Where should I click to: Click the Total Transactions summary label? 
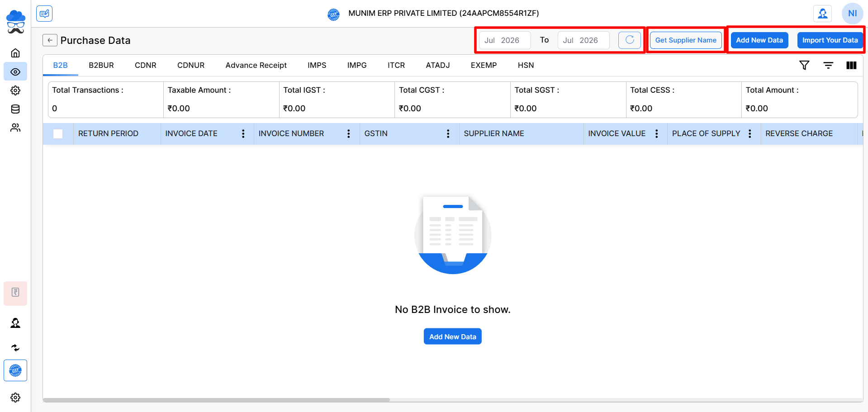(88, 90)
